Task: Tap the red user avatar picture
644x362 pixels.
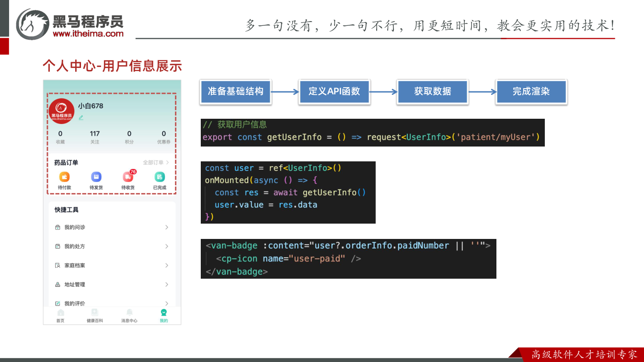Action: [x=61, y=111]
